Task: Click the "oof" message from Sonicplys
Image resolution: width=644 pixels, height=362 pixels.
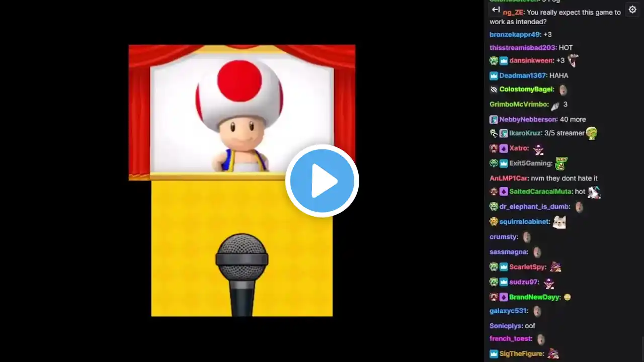Action: pos(530,326)
